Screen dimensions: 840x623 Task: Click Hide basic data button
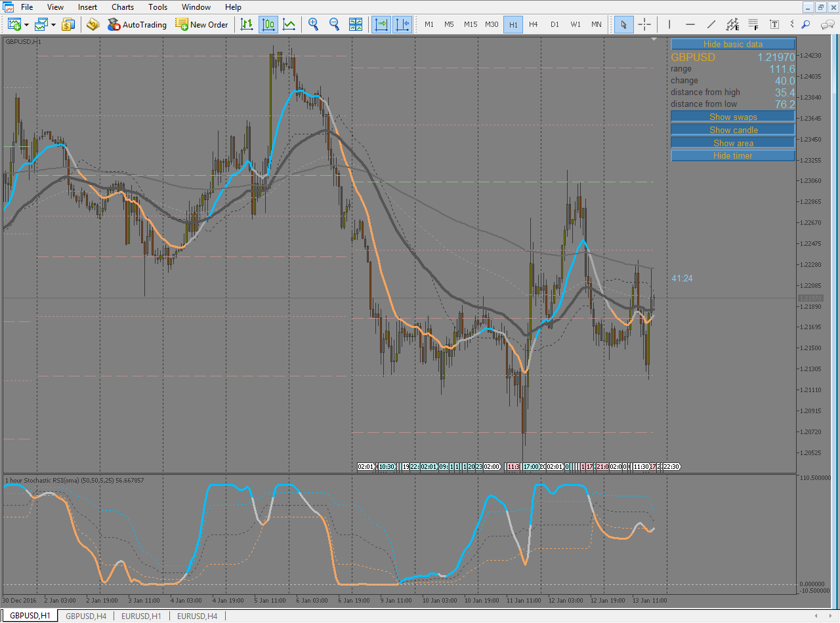click(x=733, y=44)
